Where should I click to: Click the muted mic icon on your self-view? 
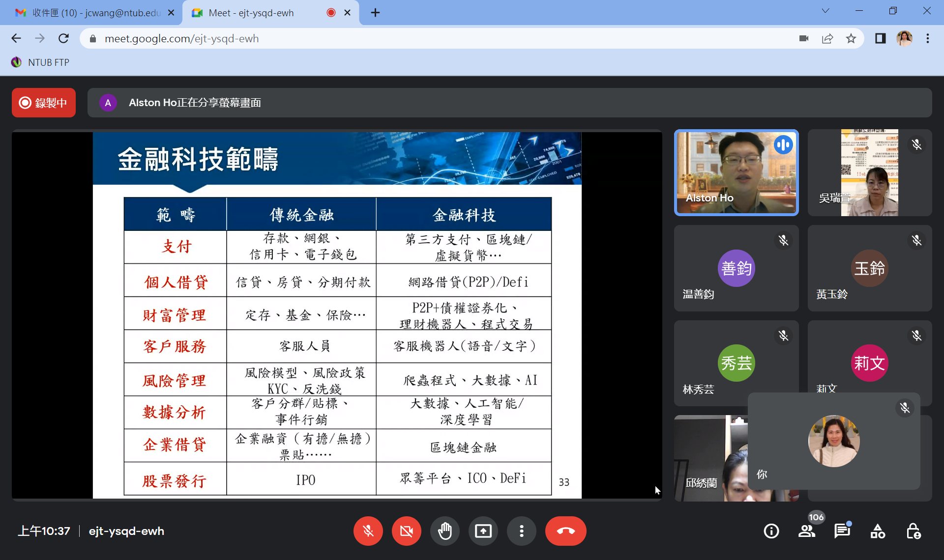coord(905,408)
